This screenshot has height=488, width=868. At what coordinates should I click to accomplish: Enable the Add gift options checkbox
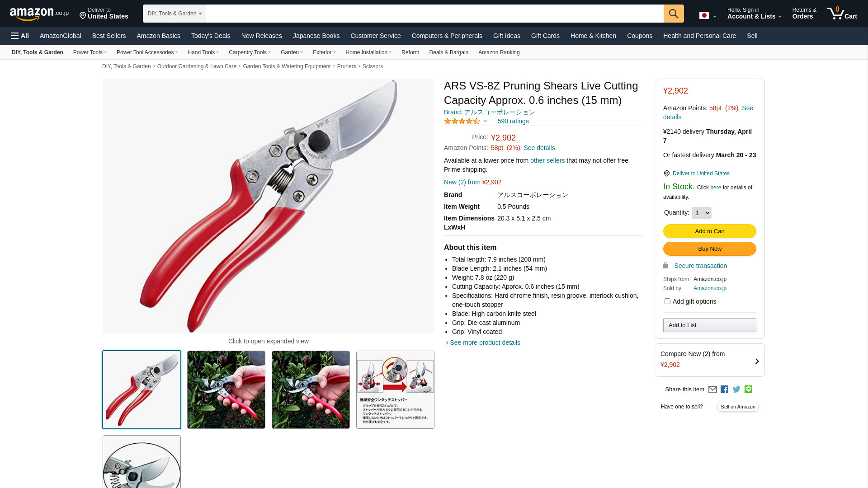click(x=667, y=301)
